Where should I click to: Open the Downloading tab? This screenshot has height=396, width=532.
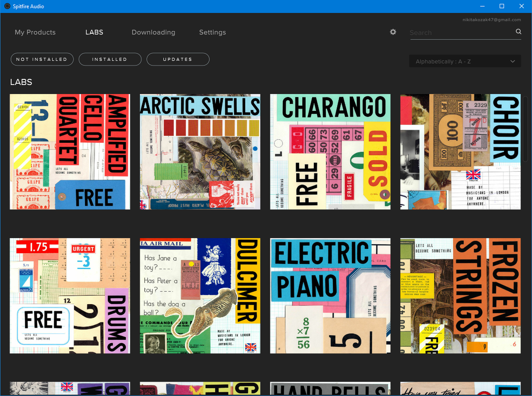[x=153, y=32]
